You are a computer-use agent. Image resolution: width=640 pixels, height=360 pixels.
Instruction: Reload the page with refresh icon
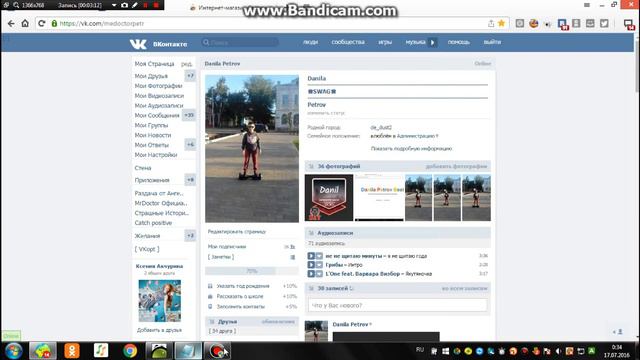coord(41,23)
